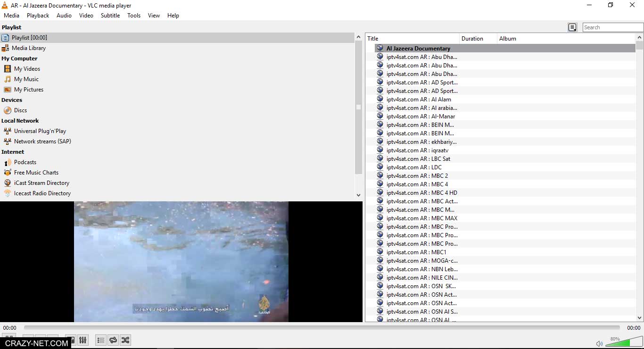Select the Playlist [00:00] sidebar entry
Image resolution: width=644 pixels, height=349 pixels.
point(177,38)
